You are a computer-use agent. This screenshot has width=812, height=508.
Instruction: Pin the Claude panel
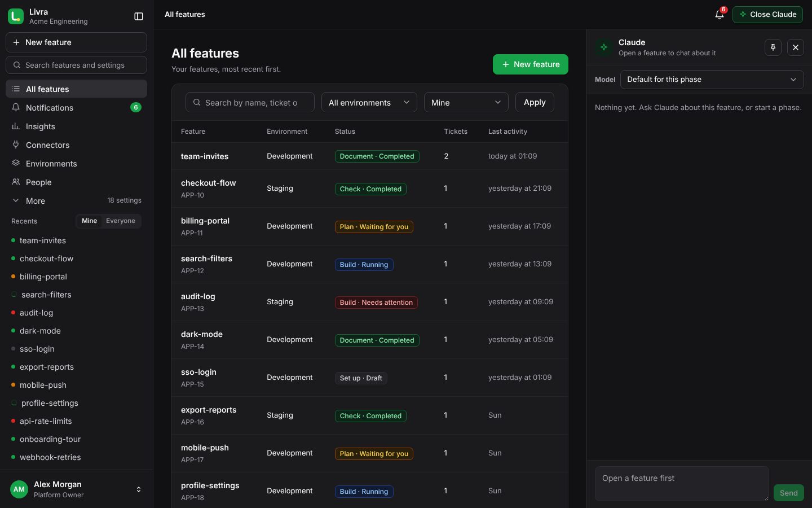pos(773,47)
